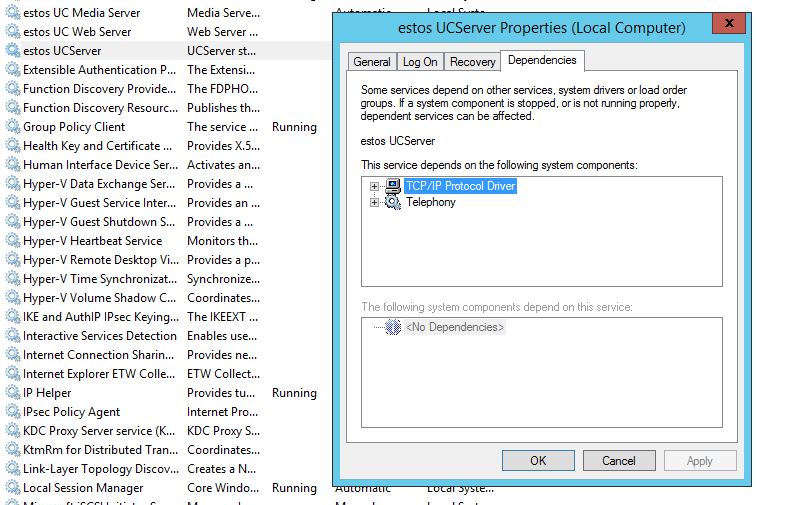Select the estos UC Web Server service row
Viewport: 785px width, 505px height.
click(77, 32)
